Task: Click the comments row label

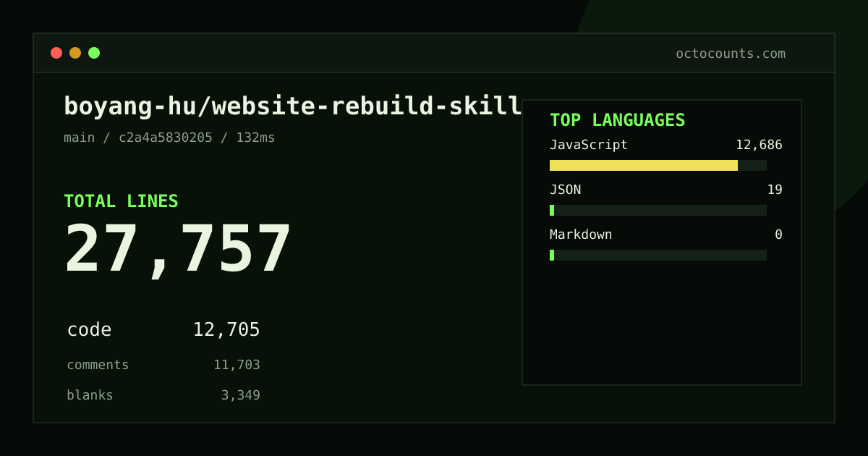Action: point(98,365)
